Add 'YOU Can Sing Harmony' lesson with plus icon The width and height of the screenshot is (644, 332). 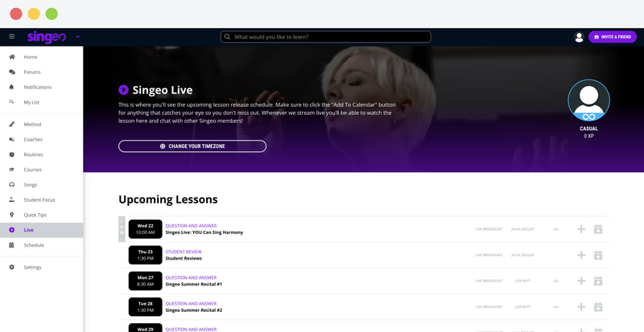point(581,229)
